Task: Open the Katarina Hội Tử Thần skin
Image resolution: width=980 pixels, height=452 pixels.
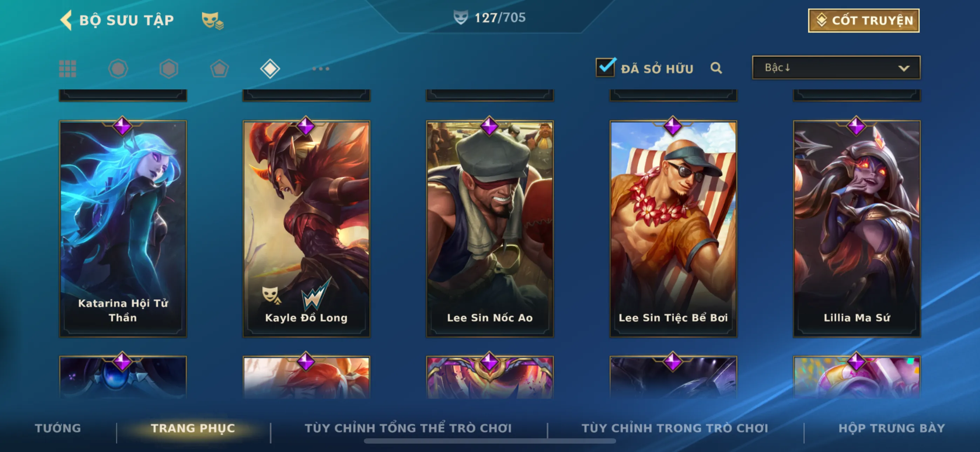Action: [x=123, y=229]
